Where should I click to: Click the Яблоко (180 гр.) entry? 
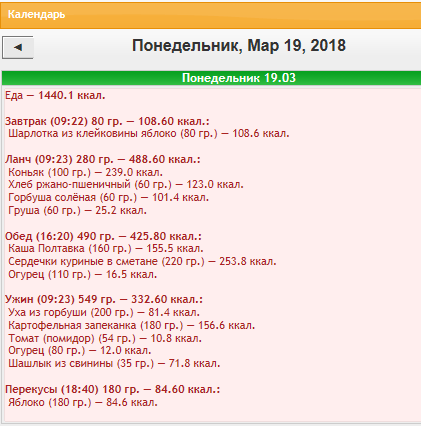pos(83,402)
